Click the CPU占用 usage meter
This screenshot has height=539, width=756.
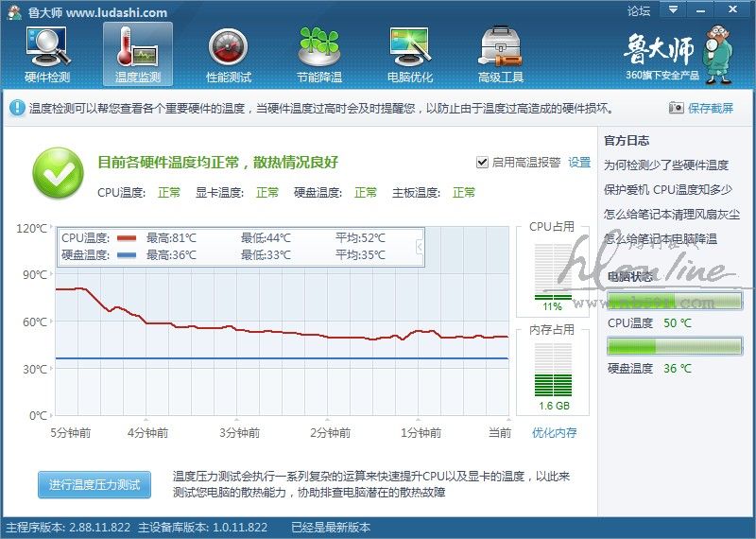553,271
